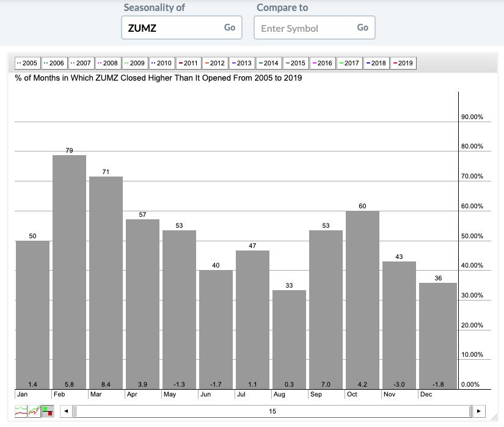504x427 pixels.
Task: Click the chart title '% of Months in Which ZUMZ Closed Higher'
Action: pos(158,78)
